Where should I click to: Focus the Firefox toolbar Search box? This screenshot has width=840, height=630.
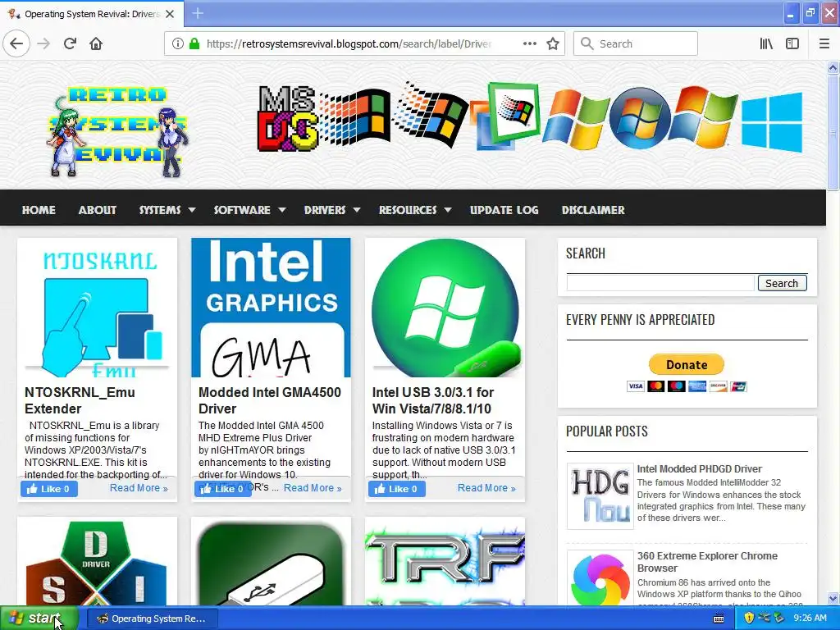pyautogui.click(x=636, y=43)
